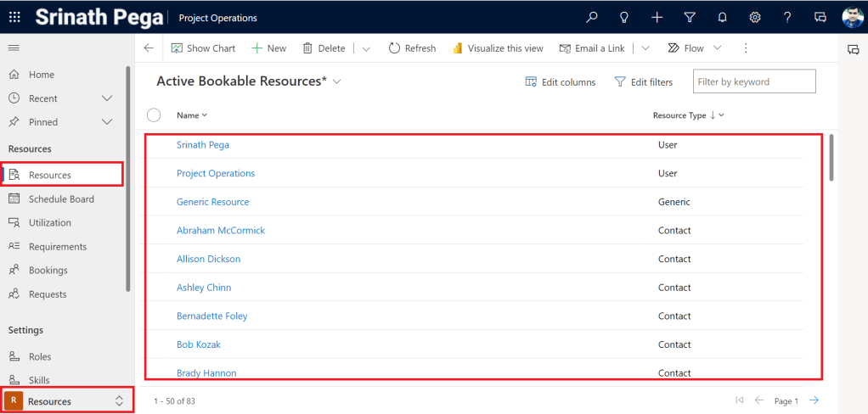Screen dimensions: 868x414
Task: Click the Edit columns button
Action: click(561, 82)
